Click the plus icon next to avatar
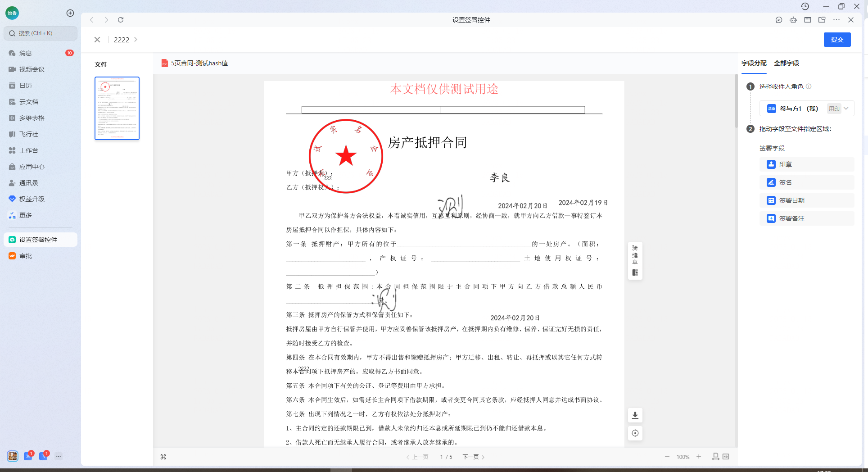868x472 pixels. tap(70, 13)
